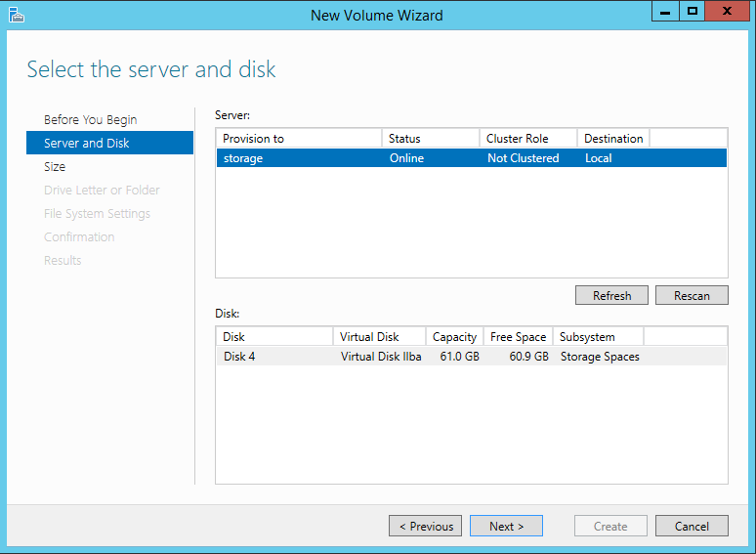The image size is (756, 554).
Task: Continue with the Next button
Action: (x=506, y=526)
